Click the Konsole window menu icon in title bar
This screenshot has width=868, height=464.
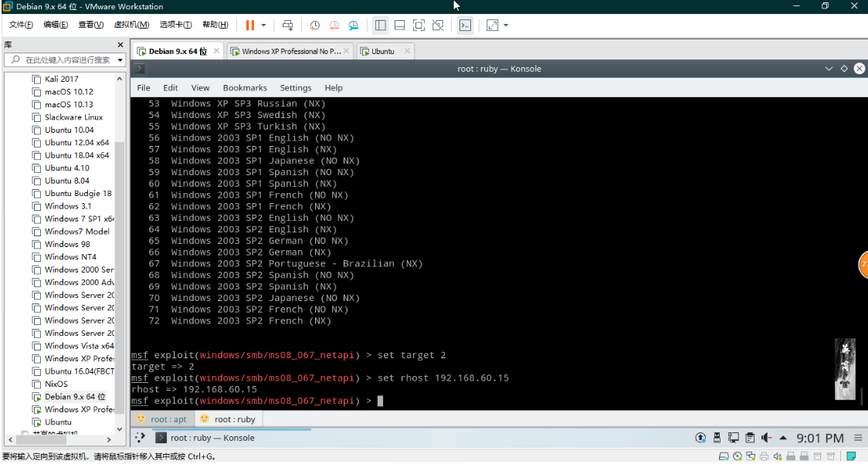140,69
